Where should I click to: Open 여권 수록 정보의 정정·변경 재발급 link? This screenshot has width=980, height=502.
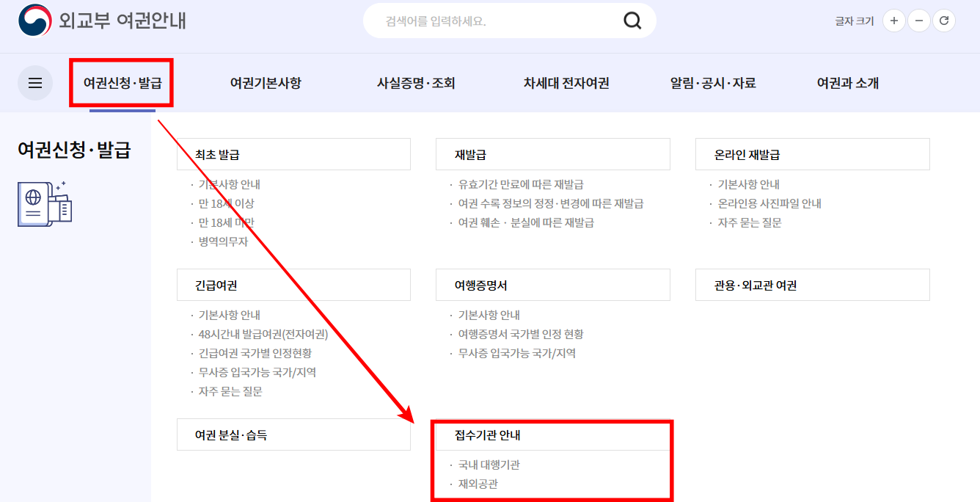[x=551, y=203]
